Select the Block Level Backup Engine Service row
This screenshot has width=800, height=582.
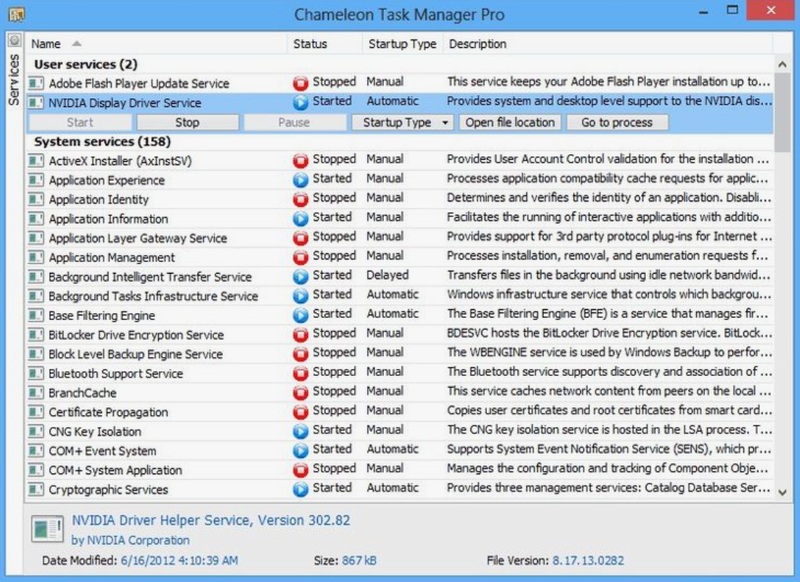[401, 354]
